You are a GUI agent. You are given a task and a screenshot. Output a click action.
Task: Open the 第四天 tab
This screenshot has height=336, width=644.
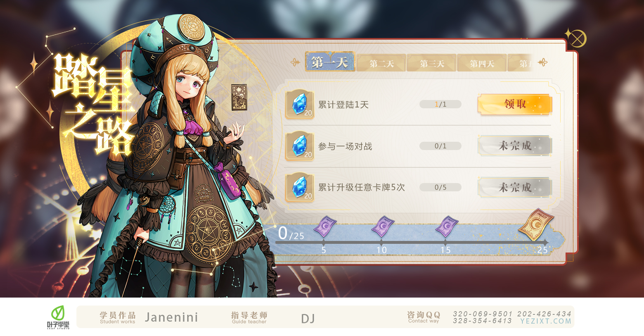(482, 63)
